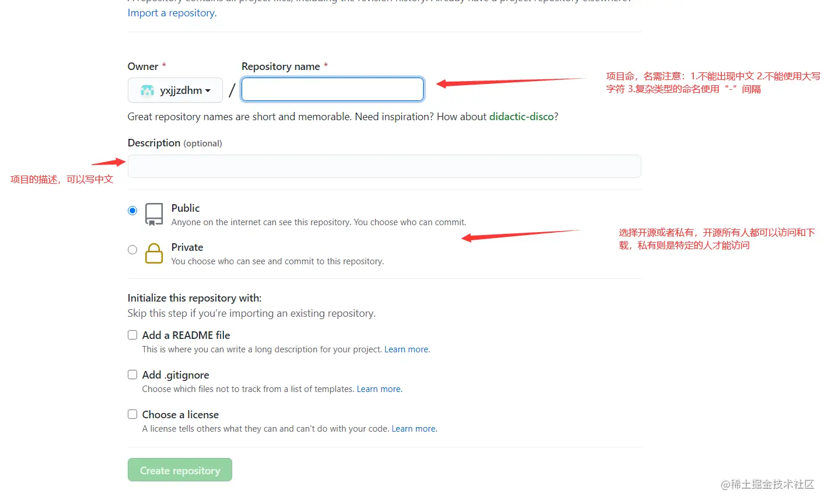828x504 pixels.
Task: Click the Public option label
Action: click(186, 208)
